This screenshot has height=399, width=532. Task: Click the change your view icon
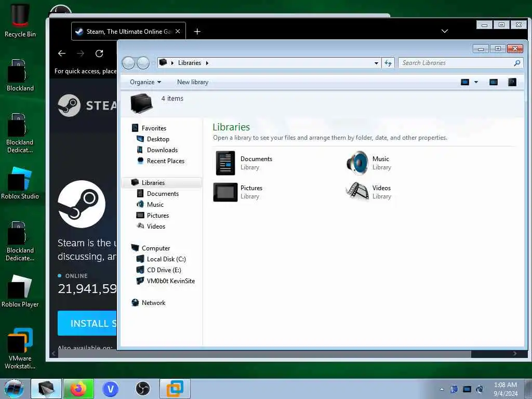pyautogui.click(x=465, y=82)
